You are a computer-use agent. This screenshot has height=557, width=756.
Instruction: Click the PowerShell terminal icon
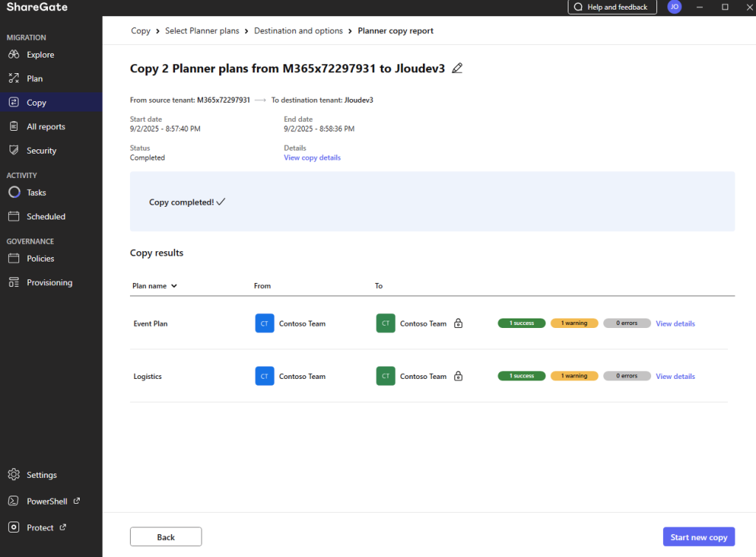click(13, 501)
